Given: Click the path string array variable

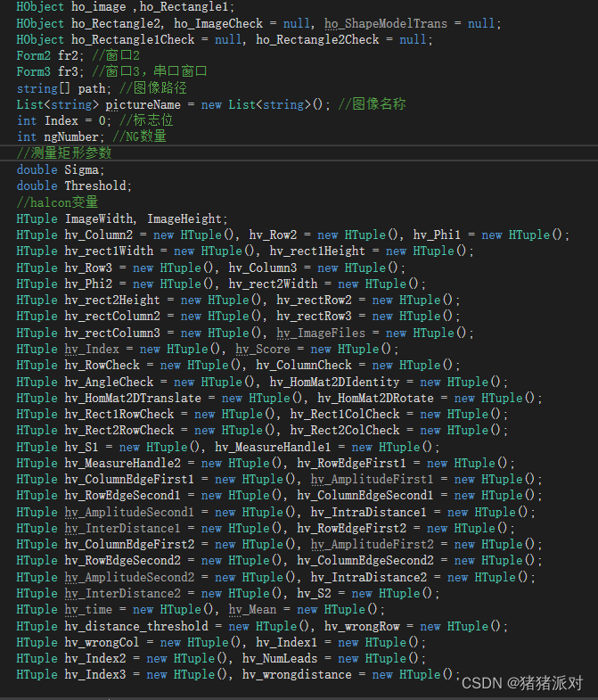Looking at the screenshot, I should point(92,88).
